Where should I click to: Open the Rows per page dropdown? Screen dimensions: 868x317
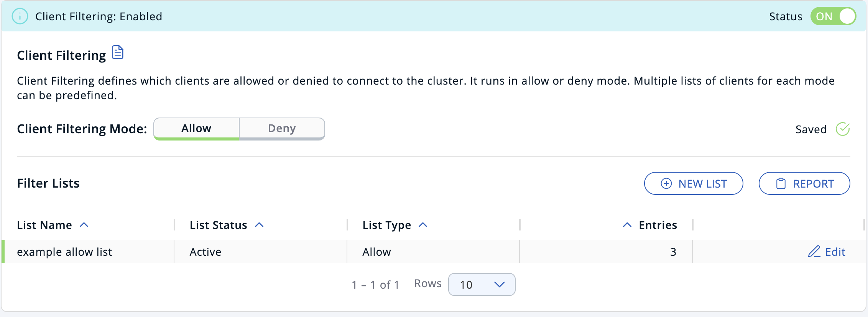click(x=482, y=284)
